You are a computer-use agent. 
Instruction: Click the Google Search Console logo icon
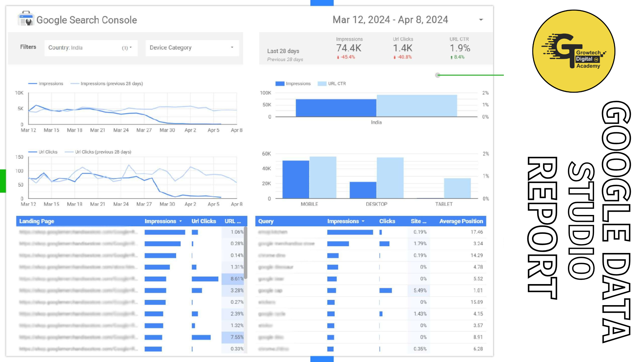click(x=25, y=19)
